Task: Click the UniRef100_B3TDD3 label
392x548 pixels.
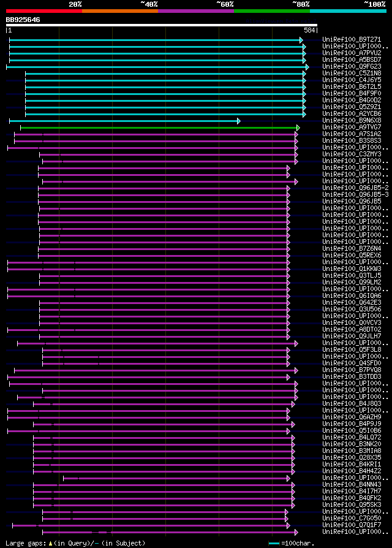Action: coord(352,376)
